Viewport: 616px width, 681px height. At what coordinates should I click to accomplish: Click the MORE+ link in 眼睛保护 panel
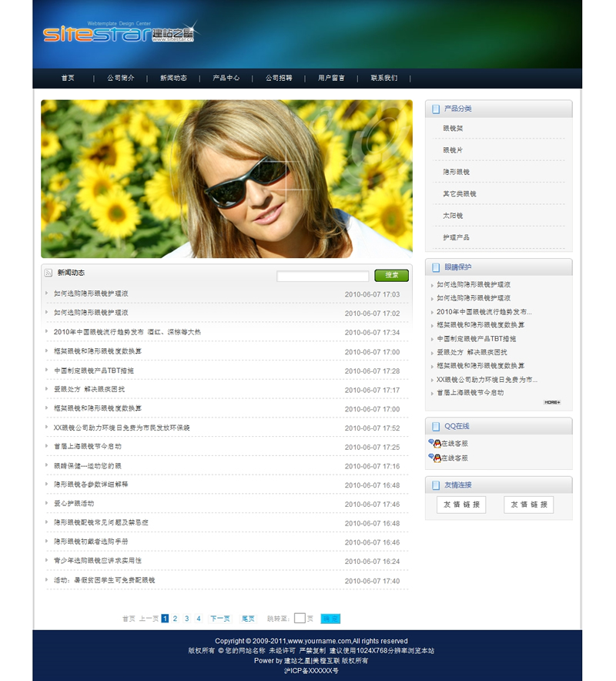(x=552, y=402)
